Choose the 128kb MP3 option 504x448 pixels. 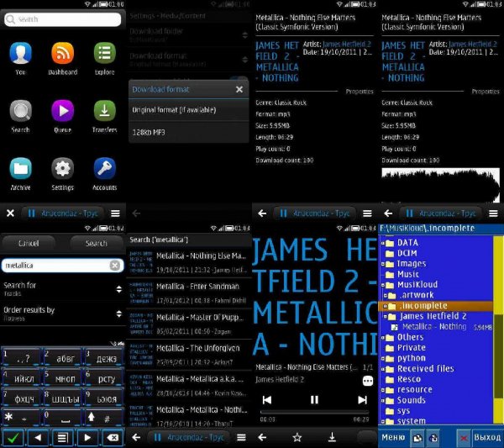pos(189,132)
